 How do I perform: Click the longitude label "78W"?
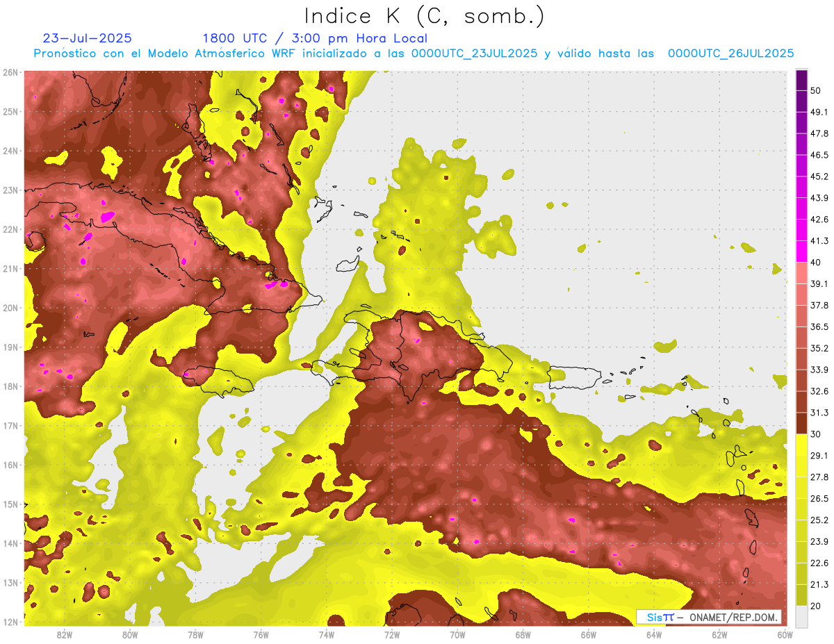pyautogui.click(x=195, y=634)
